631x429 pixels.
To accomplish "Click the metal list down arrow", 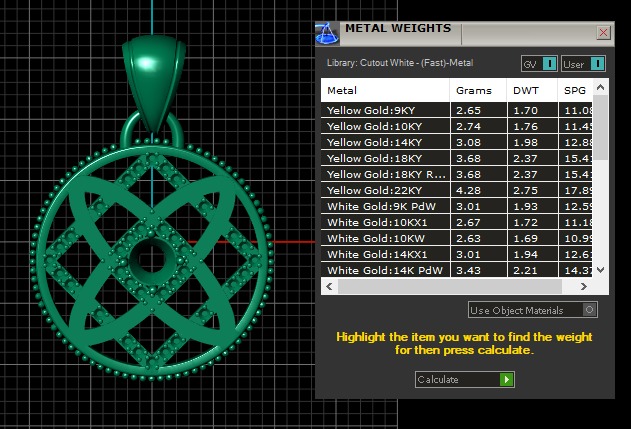I will (x=600, y=270).
